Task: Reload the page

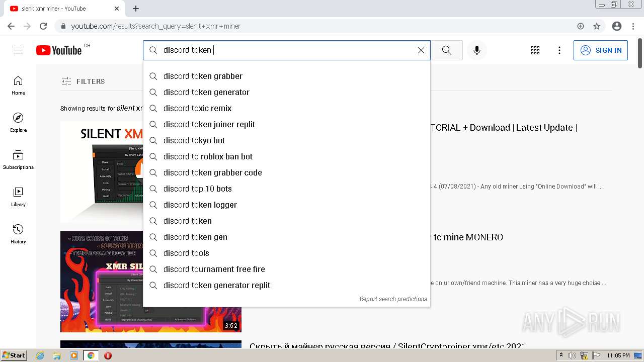Action: [x=43, y=26]
